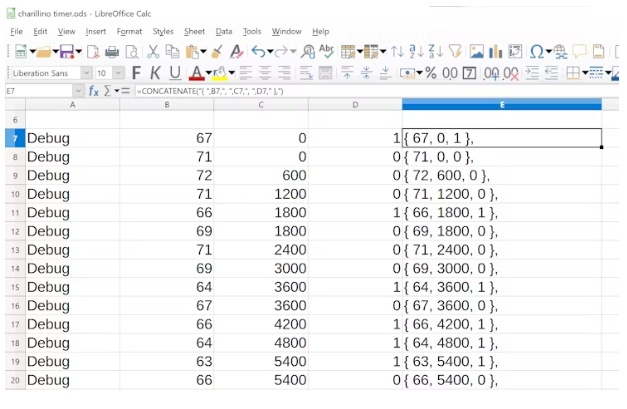
Task: Toggle bold formatting
Action: [135, 72]
